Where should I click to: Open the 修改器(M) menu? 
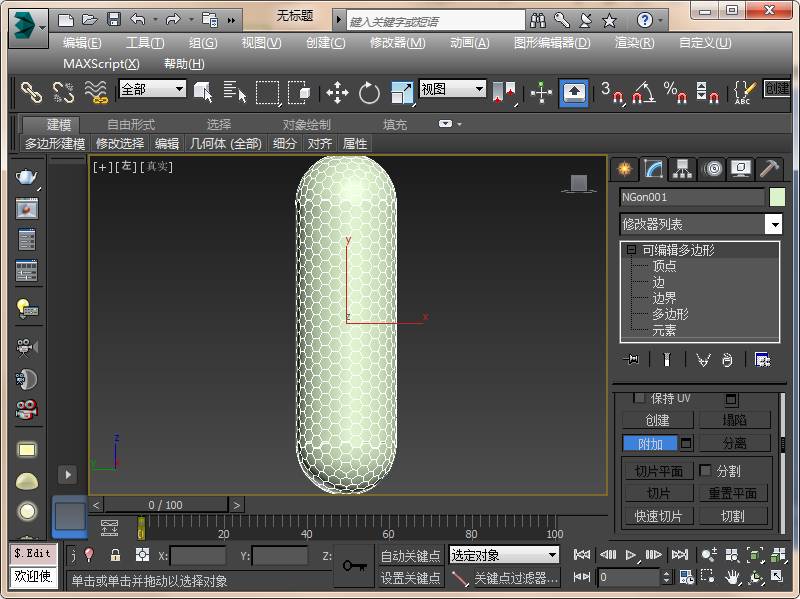point(397,43)
